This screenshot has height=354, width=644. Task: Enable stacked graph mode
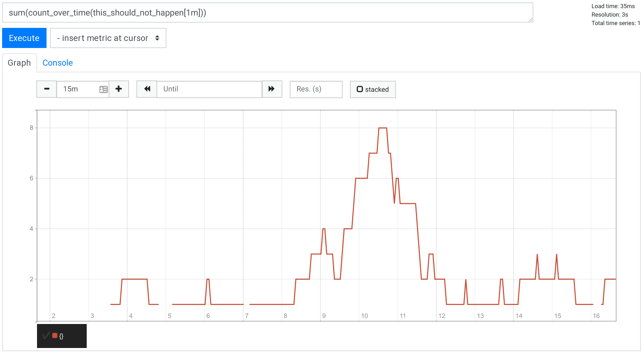(373, 89)
